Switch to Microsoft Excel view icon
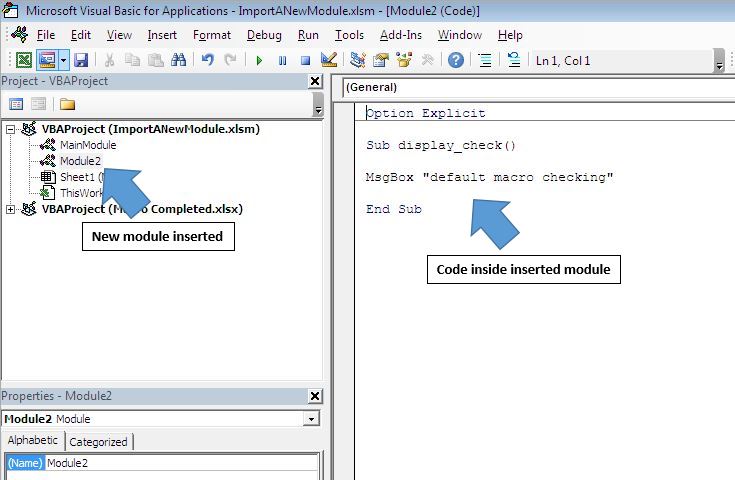 (x=24, y=60)
